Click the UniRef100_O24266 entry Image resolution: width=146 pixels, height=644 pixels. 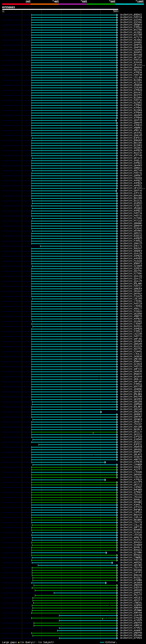pos(131,87)
